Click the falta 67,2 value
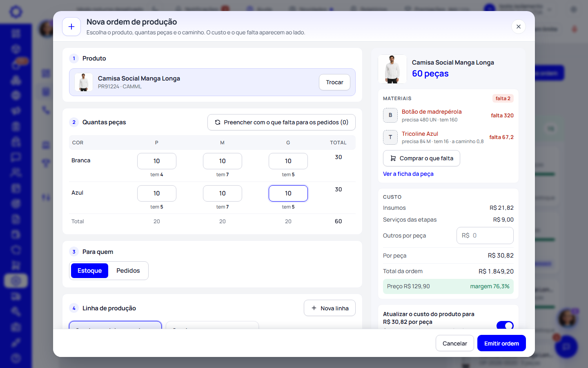 [501, 137]
